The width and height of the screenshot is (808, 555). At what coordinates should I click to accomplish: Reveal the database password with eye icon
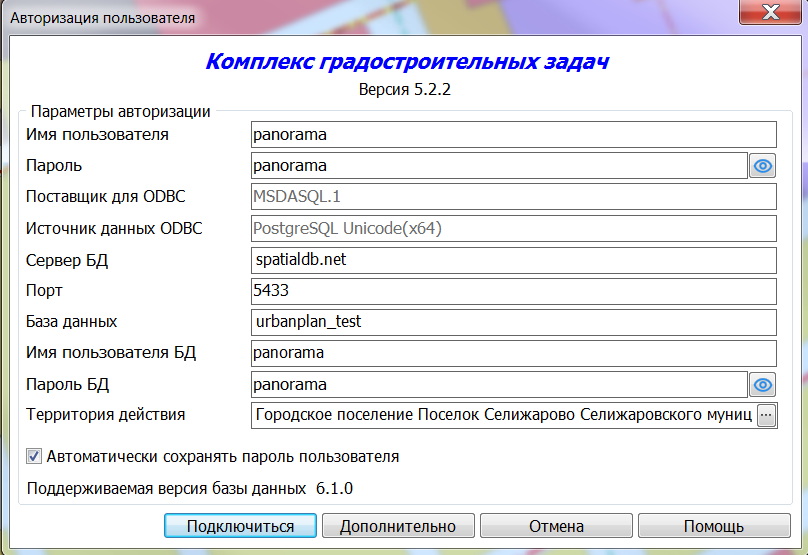click(763, 385)
